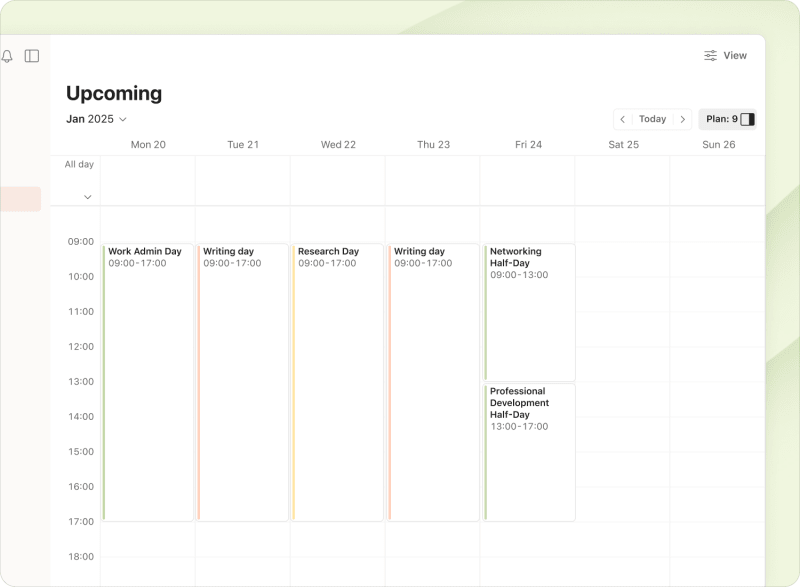Screen dimensions: 800x587
Task: Open the Professional Development Half-Day event
Action: pyautogui.click(x=528, y=450)
